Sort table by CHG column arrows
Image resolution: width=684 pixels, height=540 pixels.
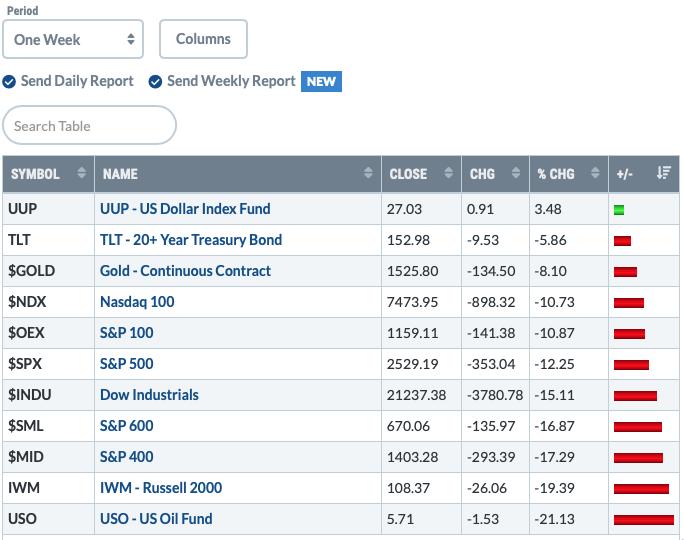516,173
